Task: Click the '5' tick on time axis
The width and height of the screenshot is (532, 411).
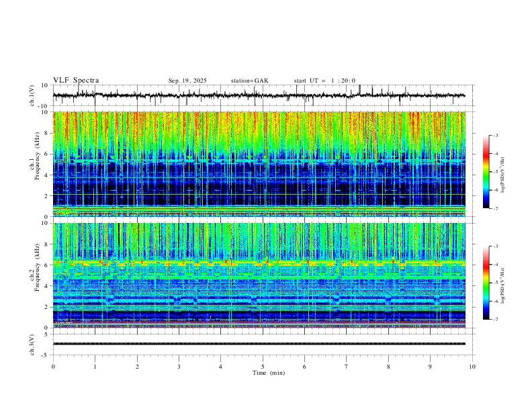Action: pos(263,367)
